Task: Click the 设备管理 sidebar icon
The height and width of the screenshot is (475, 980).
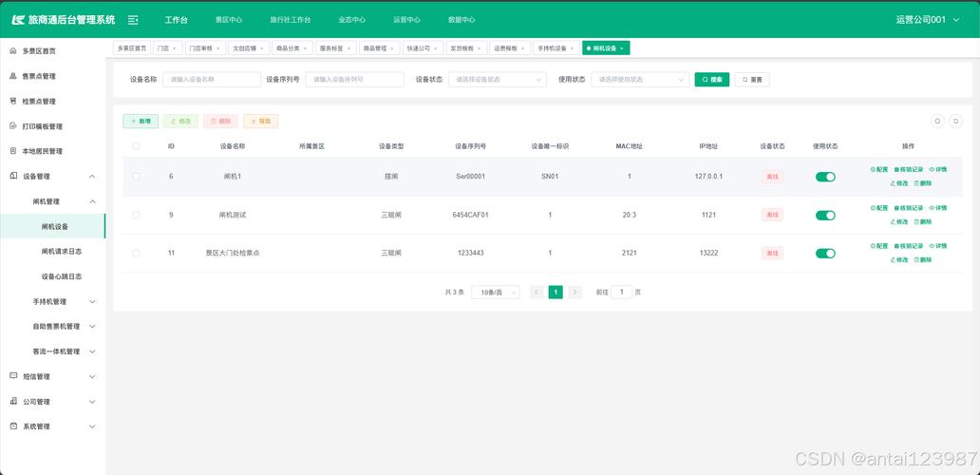Action: [x=13, y=177]
